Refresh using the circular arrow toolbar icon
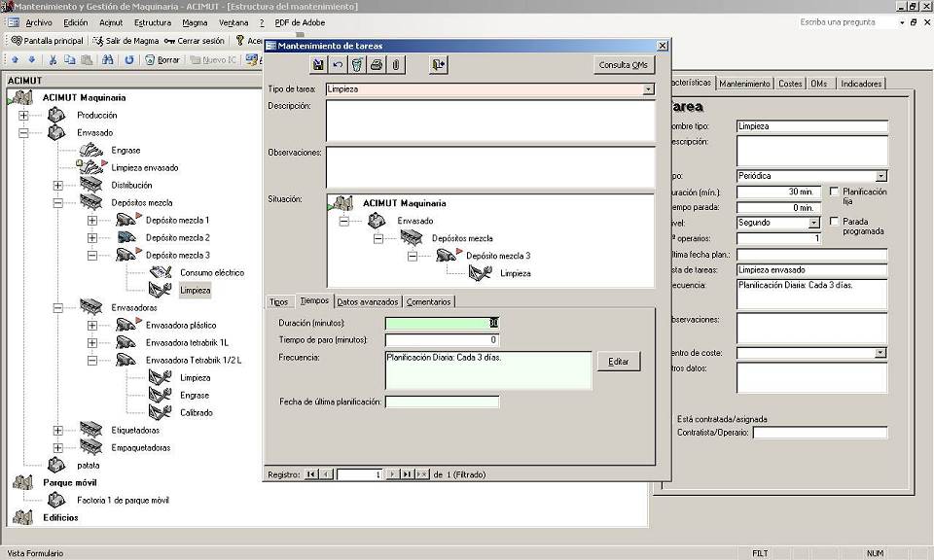This screenshot has height=560, width=934. [x=128, y=59]
